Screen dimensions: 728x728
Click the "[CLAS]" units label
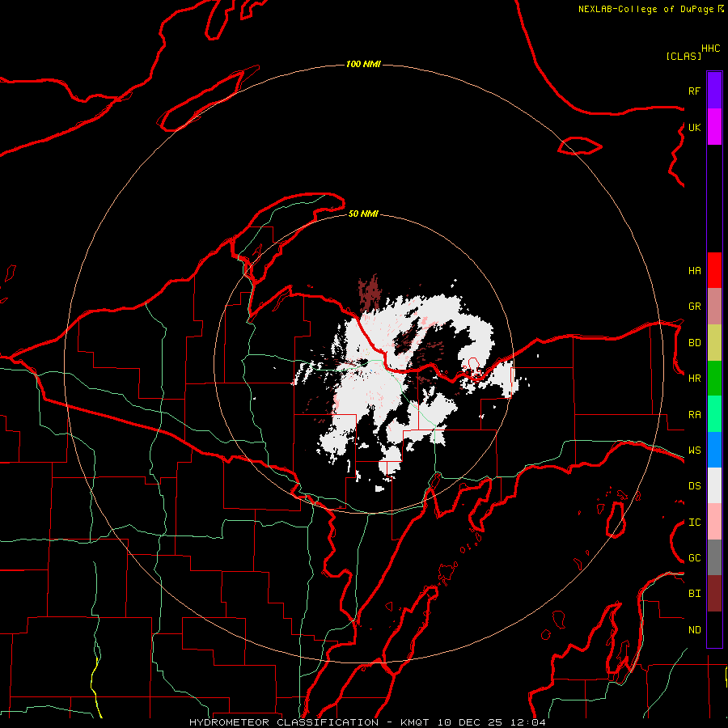pyautogui.click(x=684, y=56)
